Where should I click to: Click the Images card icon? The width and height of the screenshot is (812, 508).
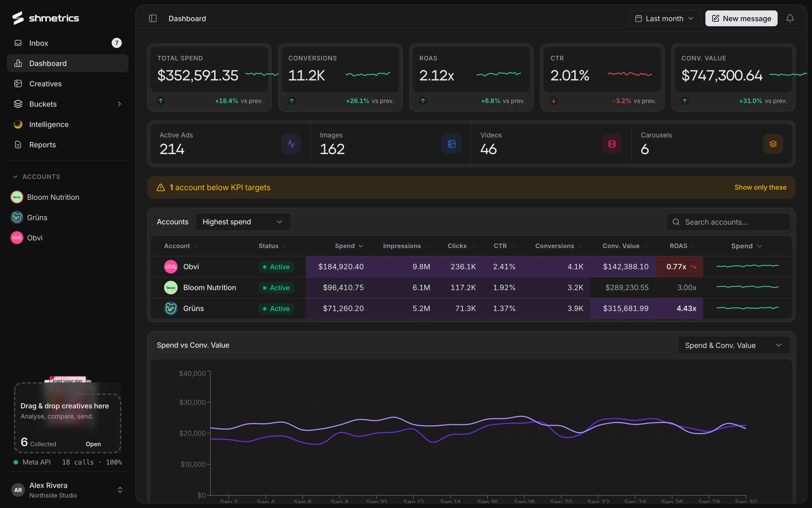click(x=452, y=144)
